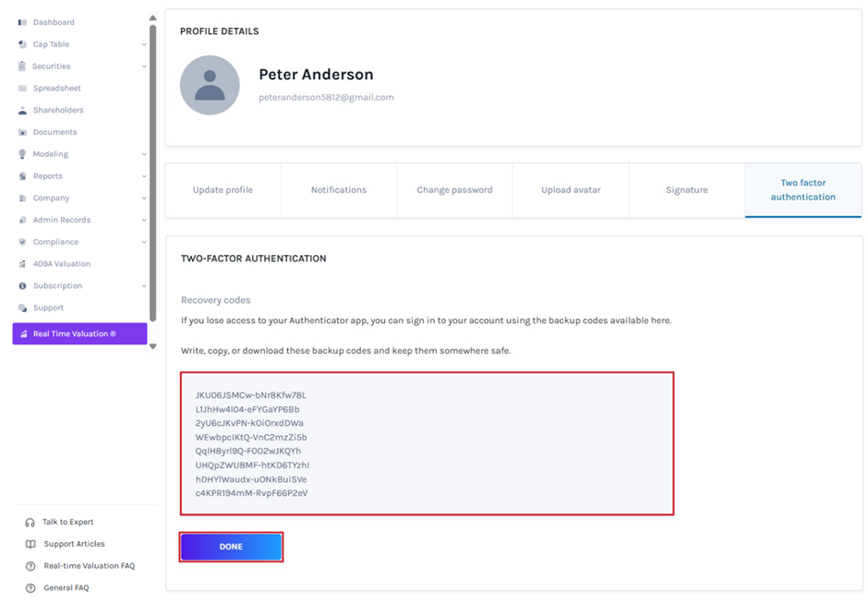Click Peter Anderson's profile avatar
The width and height of the screenshot is (868, 604).
click(210, 85)
